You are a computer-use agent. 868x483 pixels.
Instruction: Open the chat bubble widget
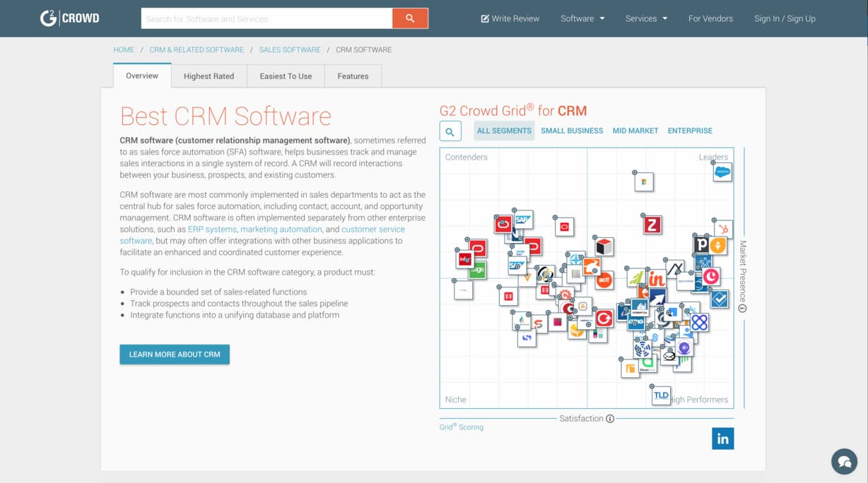click(844, 462)
